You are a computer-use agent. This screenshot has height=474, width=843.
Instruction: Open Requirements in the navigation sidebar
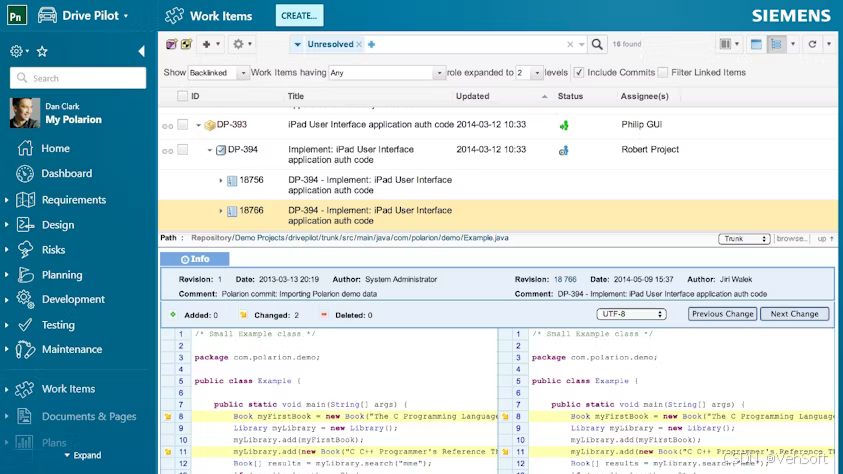(74, 200)
